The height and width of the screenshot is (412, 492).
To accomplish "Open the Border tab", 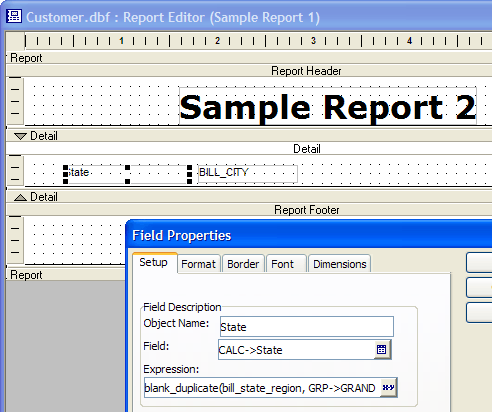I will (243, 264).
